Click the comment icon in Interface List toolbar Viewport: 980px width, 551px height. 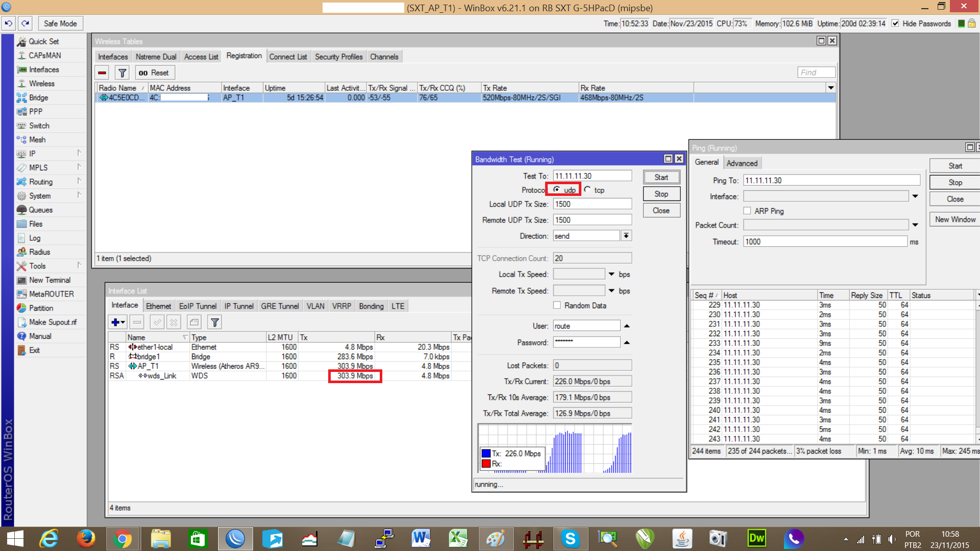(x=194, y=322)
